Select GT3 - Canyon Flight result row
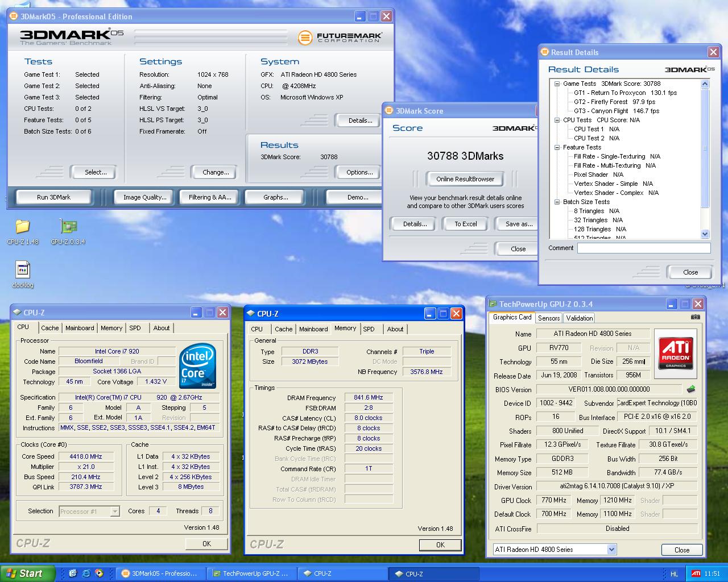This screenshot has height=582, width=728. click(x=617, y=111)
